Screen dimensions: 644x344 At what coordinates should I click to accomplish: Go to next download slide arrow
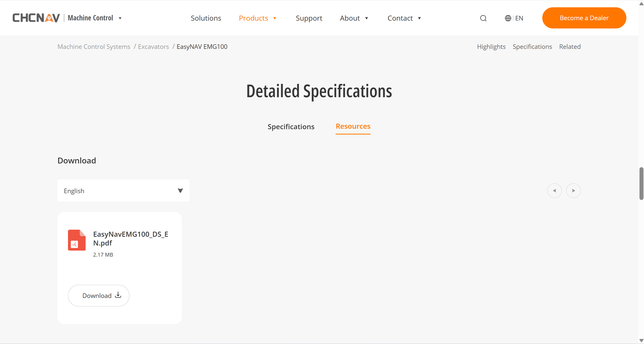[x=574, y=191]
